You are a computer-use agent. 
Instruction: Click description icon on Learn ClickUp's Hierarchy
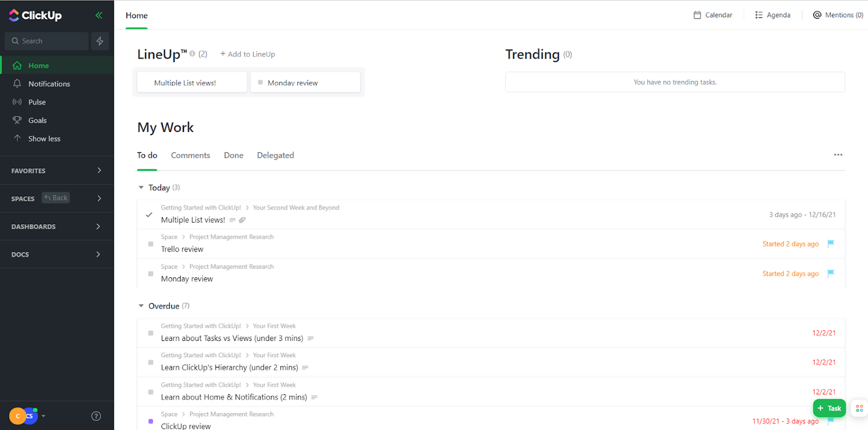point(305,368)
